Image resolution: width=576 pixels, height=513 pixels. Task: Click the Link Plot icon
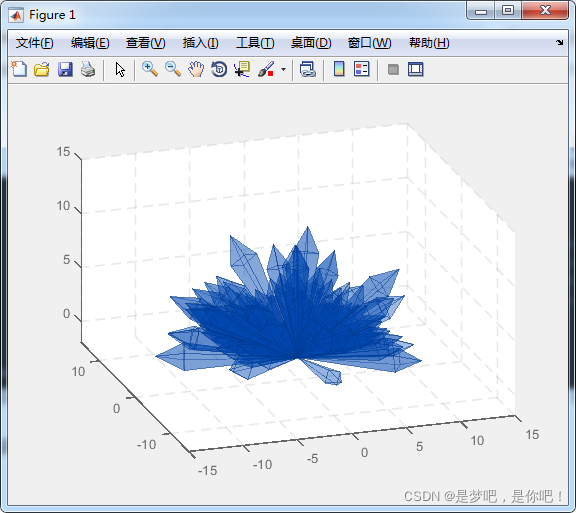pyautogui.click(x=307, y=69)
